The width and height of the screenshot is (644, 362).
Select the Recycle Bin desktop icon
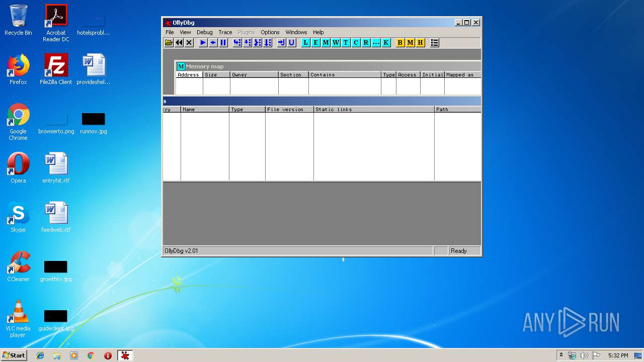click(x=18, y=20)
